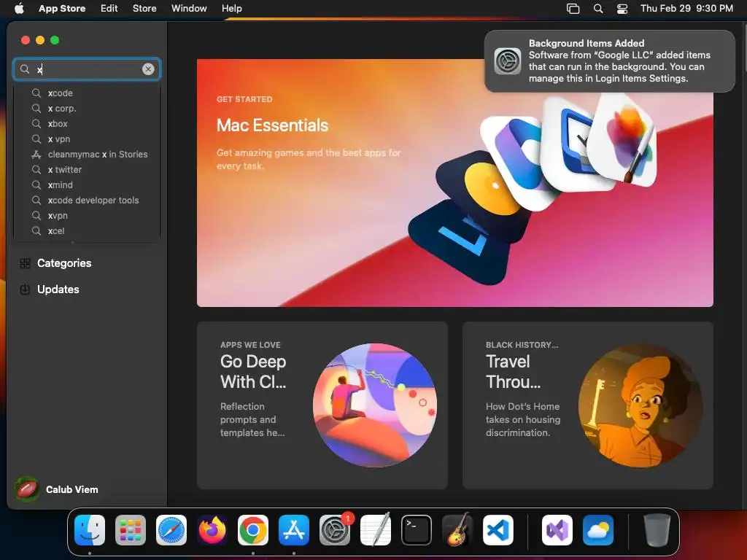Click the App Store stories icon beside cleanmymac
Screen dimensions: 747x560
click(x=36, y=155)
